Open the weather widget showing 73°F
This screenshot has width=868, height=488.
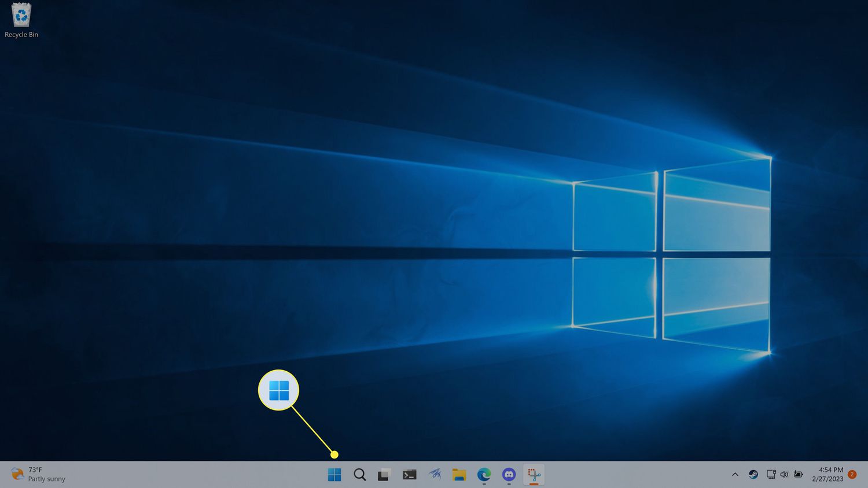(x=38, y=475)
